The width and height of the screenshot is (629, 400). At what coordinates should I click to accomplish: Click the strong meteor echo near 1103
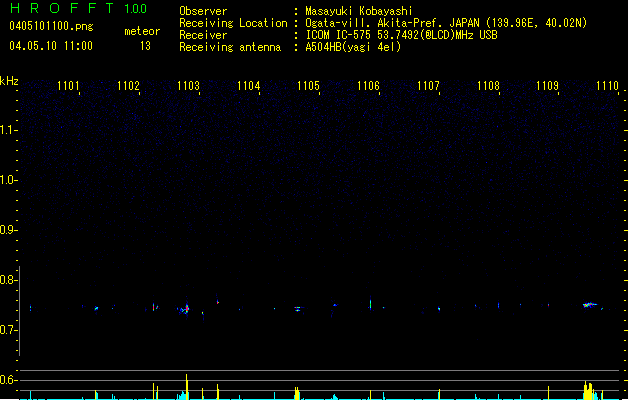pos(185,309)
